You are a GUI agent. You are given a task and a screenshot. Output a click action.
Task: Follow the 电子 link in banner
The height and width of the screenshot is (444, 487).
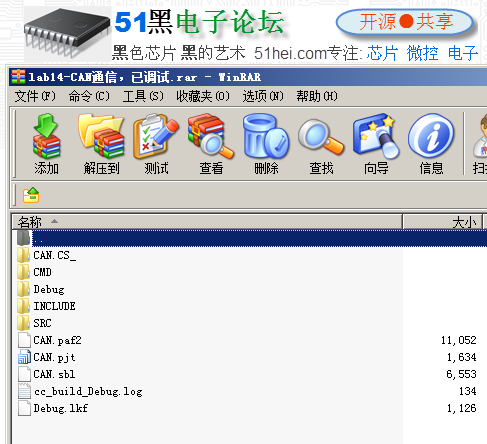click(463, 53)
